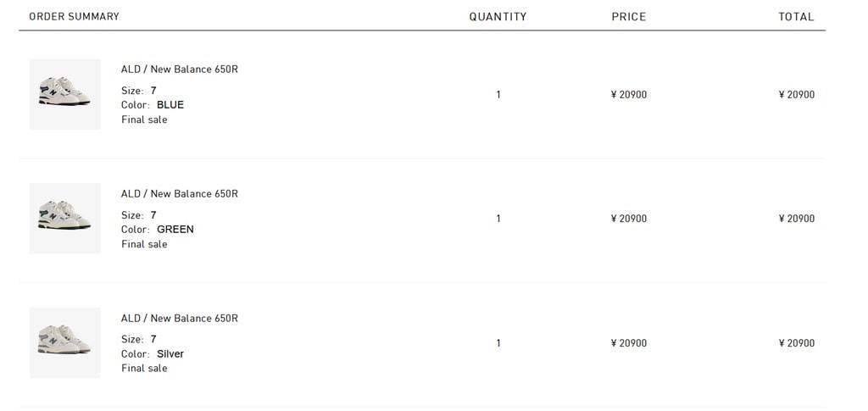Image resolution: width=868 pixels, height=411 pixels.
Task: Open the product title of the Silver item
Action: point(179,319)
